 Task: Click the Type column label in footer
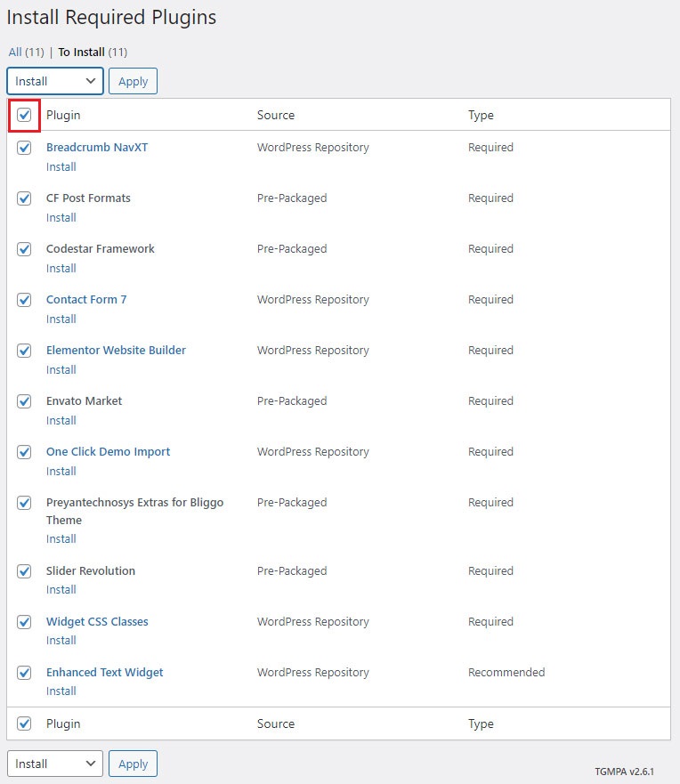tap(481, 723)
